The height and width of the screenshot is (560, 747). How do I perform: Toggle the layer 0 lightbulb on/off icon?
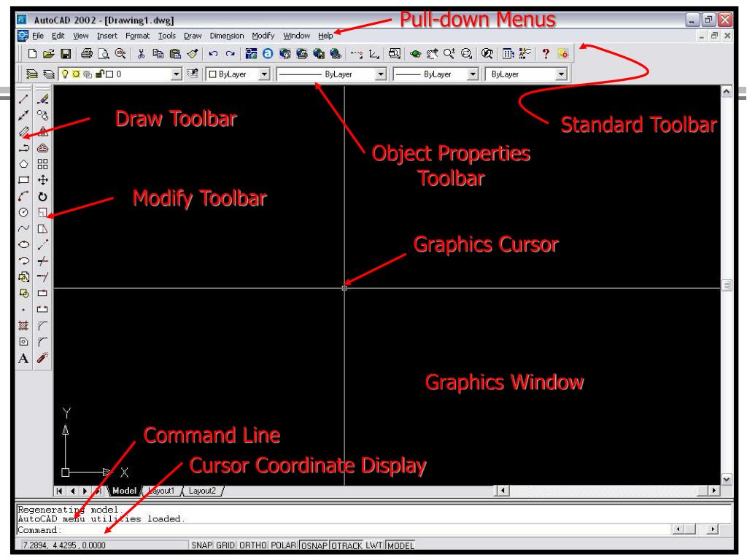click(x=65, y=74)
